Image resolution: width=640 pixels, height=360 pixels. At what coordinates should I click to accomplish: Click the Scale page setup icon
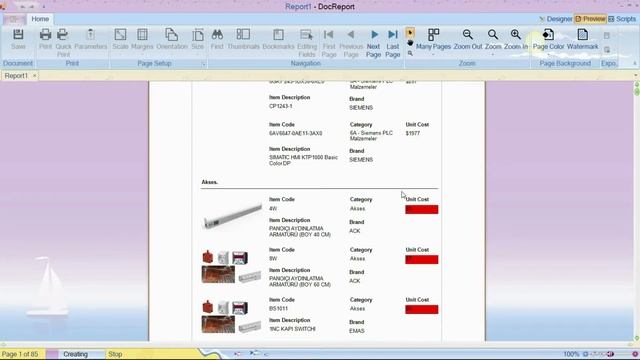point(120,35)
